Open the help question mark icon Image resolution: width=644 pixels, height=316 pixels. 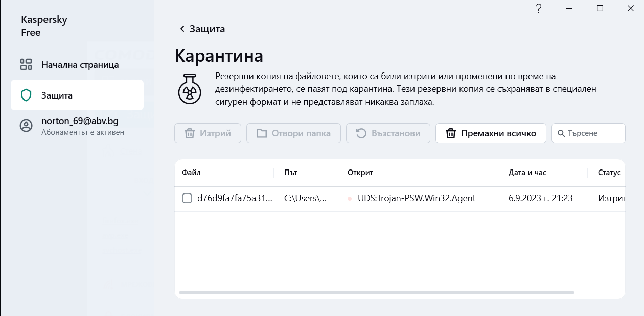pyautogui.click(x=538, y=8)
